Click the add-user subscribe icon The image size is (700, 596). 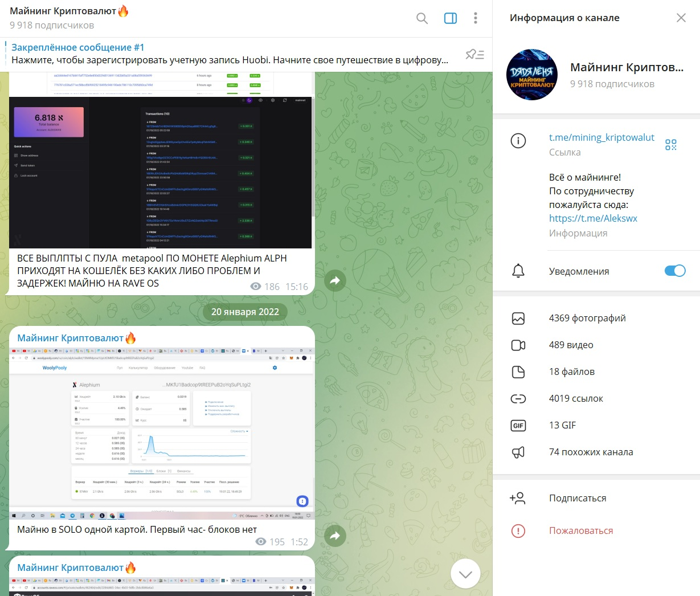pos(517,498)
